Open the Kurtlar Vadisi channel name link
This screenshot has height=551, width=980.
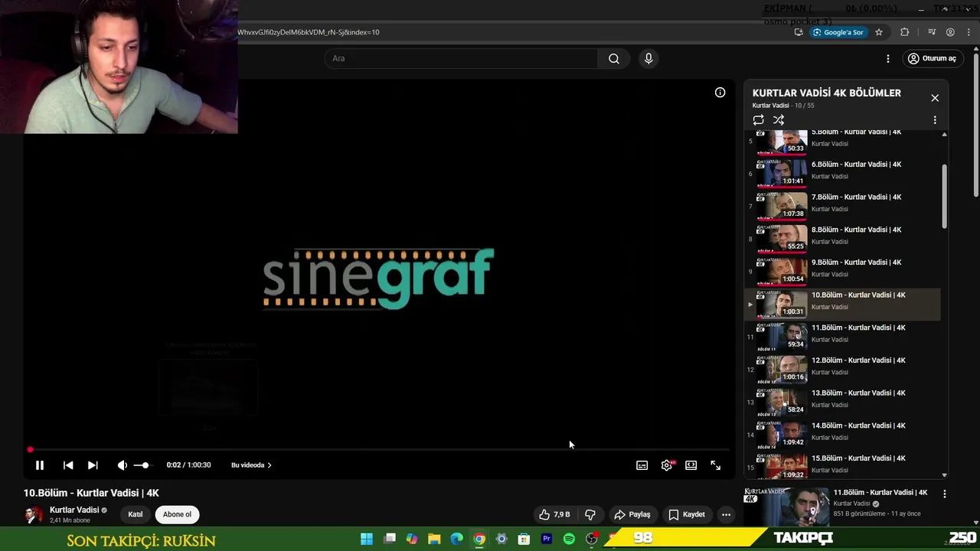(74, 510)
